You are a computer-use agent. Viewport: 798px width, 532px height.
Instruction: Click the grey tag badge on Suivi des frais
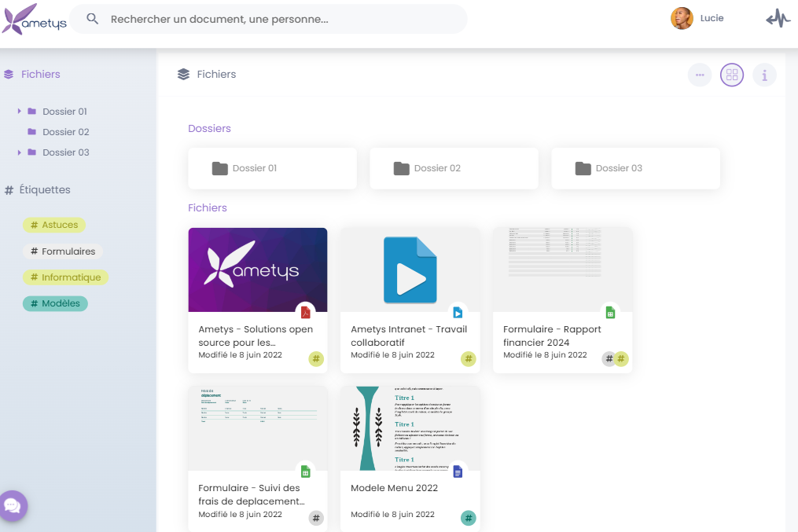click(316, 519)
